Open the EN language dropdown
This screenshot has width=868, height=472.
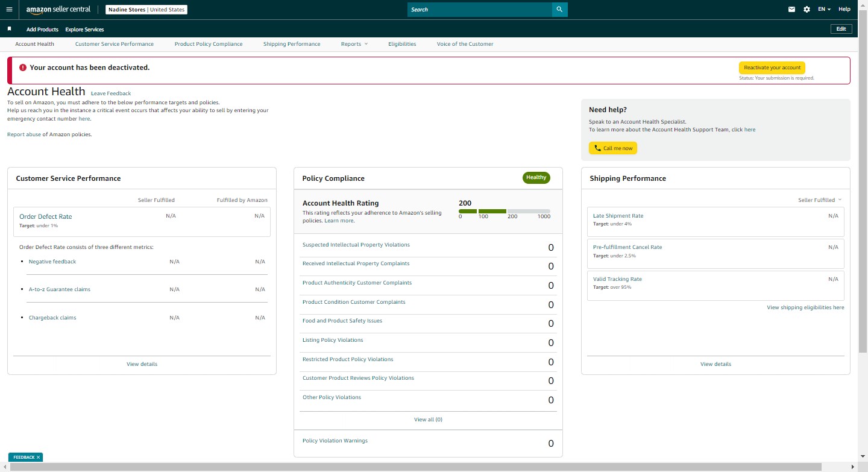(824, 10)
